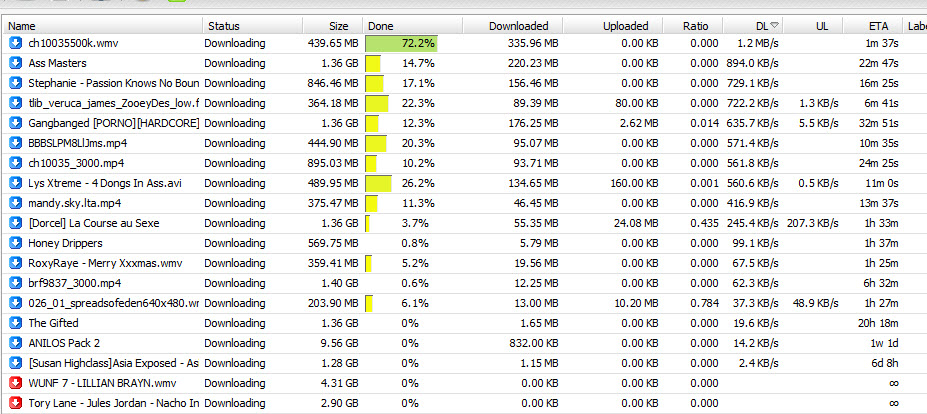
Task: Click the 220.23 MB downloaded value
Action: [x=533, y=63]
